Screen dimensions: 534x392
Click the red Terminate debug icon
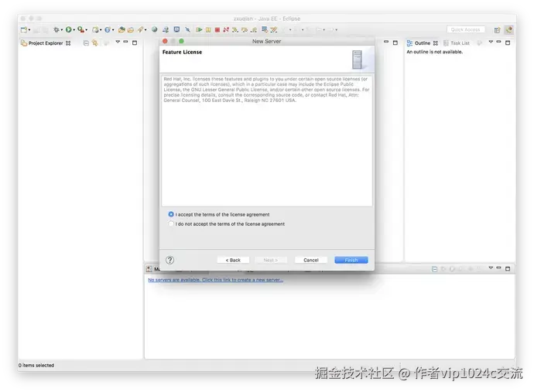(x=217, y=30)
